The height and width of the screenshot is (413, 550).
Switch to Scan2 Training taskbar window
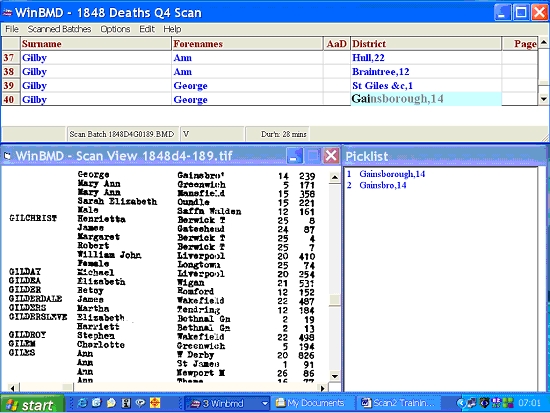pos(398,404)
